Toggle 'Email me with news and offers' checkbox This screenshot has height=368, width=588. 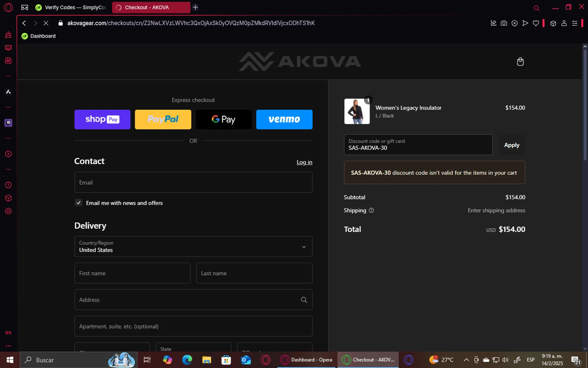(78, 203)
